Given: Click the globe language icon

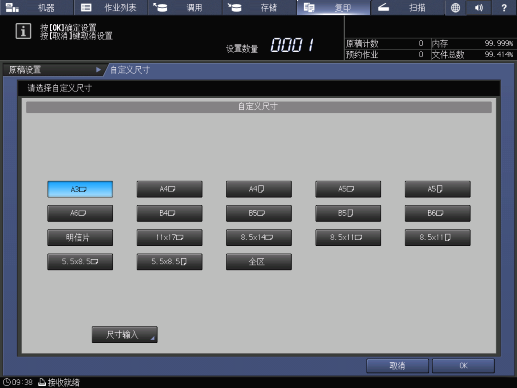Looking at the screenshot, I should click(455, 8).
